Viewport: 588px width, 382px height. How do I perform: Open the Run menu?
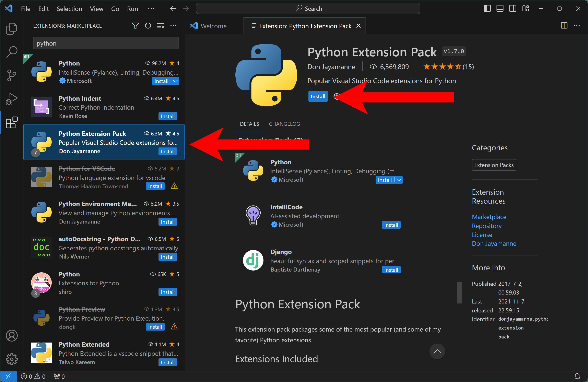coord(132,9)
